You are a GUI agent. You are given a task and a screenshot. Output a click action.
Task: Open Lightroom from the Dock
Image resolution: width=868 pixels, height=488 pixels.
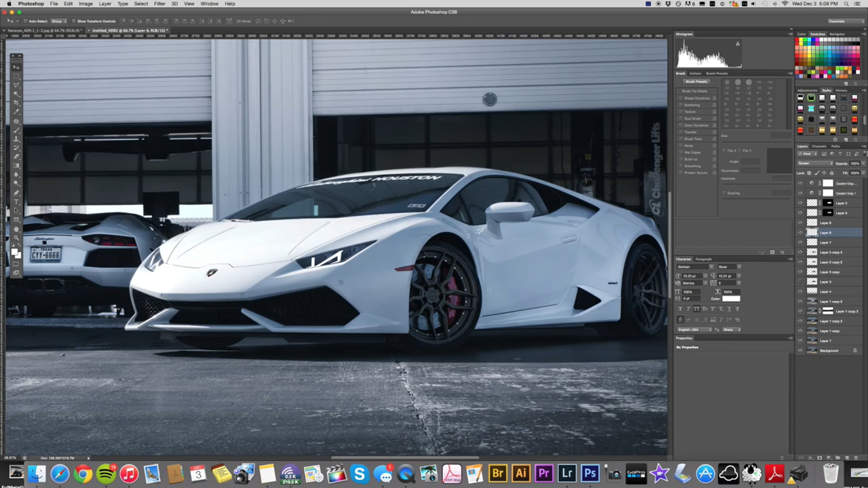(x=567, y=474)
